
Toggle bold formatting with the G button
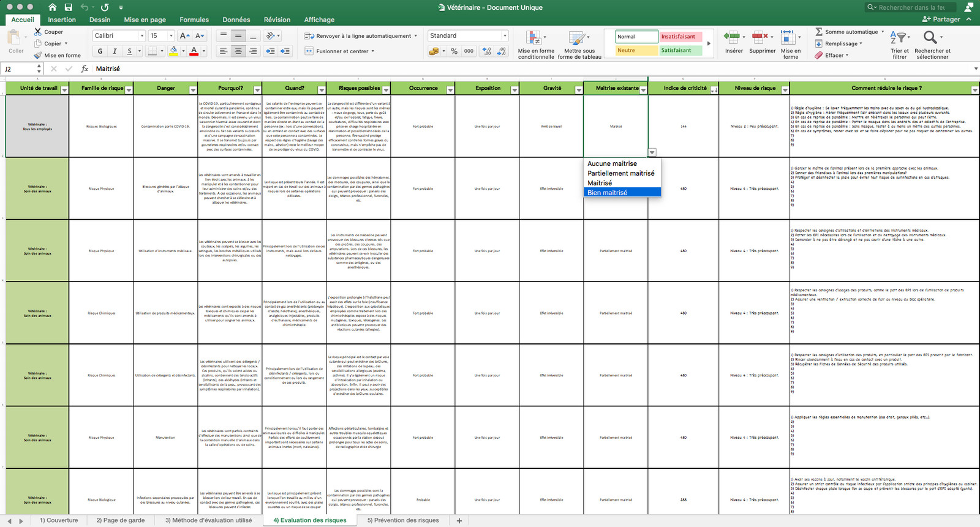coord(100,51)
